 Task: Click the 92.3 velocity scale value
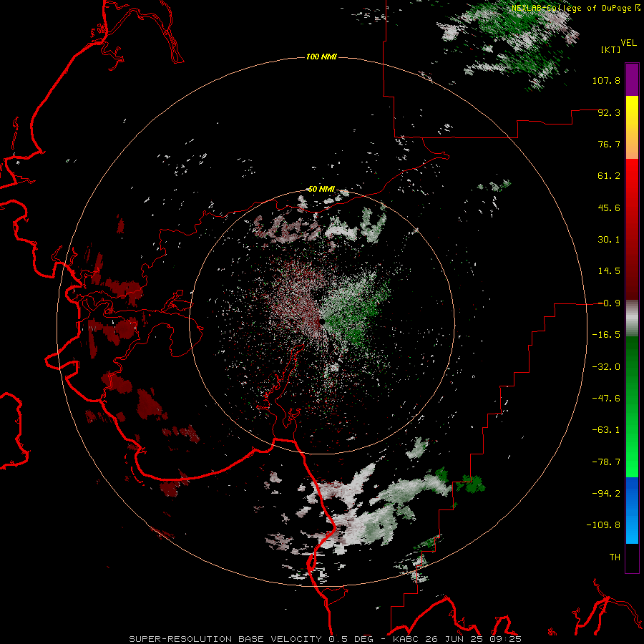(x=609, y=112)
